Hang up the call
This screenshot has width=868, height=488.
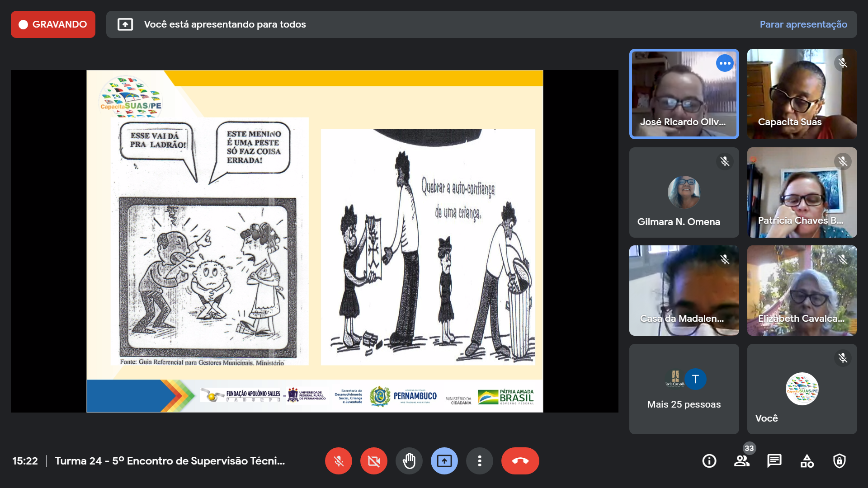520,461
